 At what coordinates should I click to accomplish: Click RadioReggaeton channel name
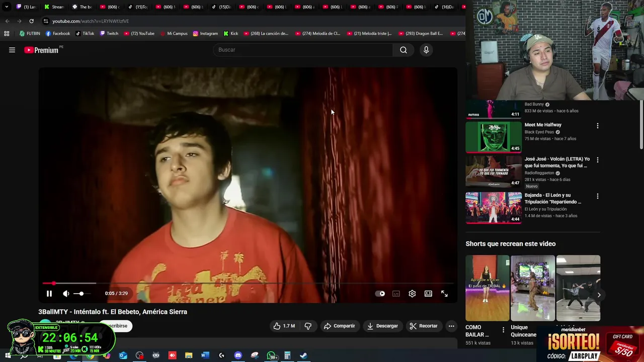[539, 173]
